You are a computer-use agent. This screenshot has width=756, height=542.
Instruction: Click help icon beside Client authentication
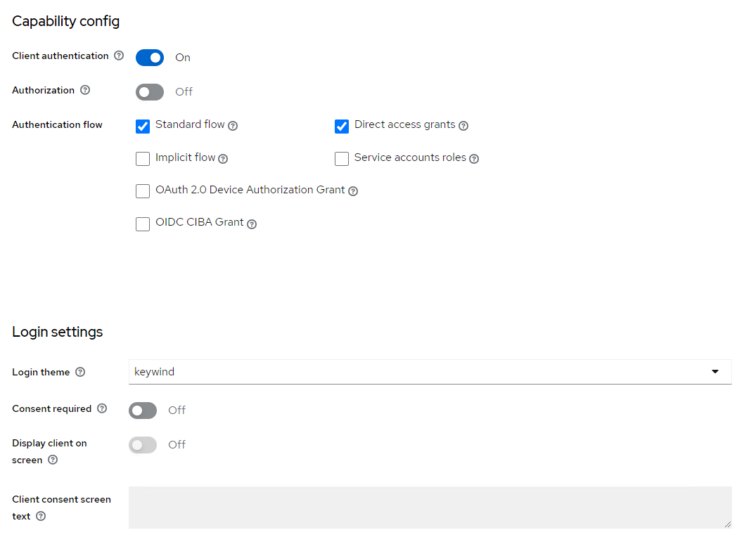click(119, 56)
